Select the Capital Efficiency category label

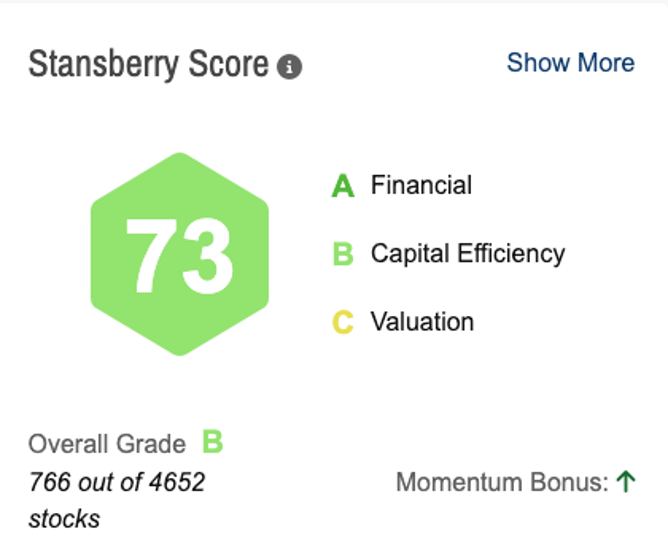[x=467, y=253]
